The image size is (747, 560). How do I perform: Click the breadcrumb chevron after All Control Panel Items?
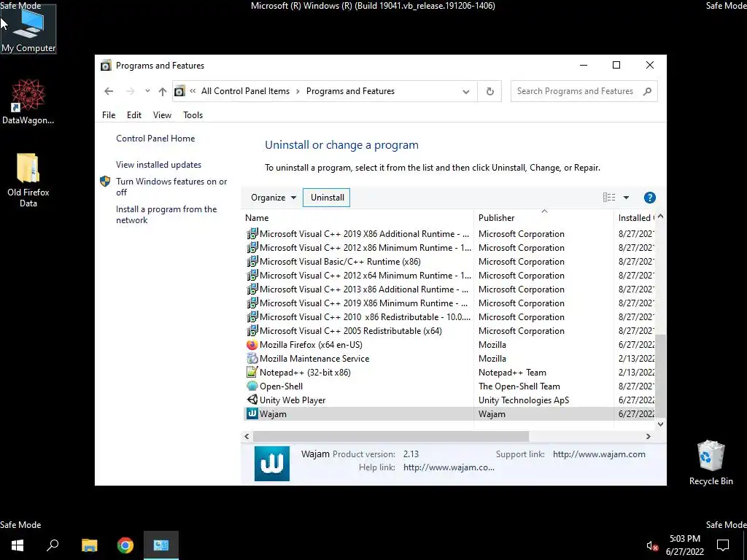[298, 91]
